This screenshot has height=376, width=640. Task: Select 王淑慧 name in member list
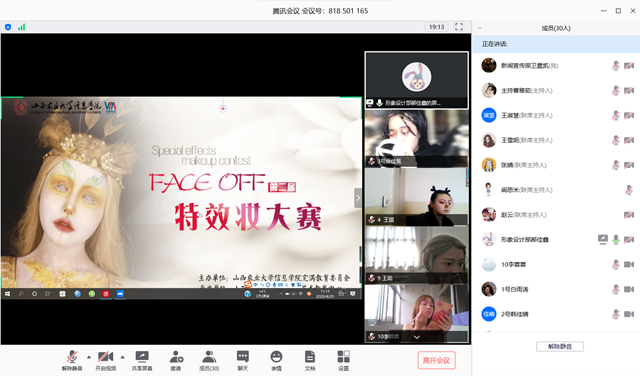click(x=527, y=116)
